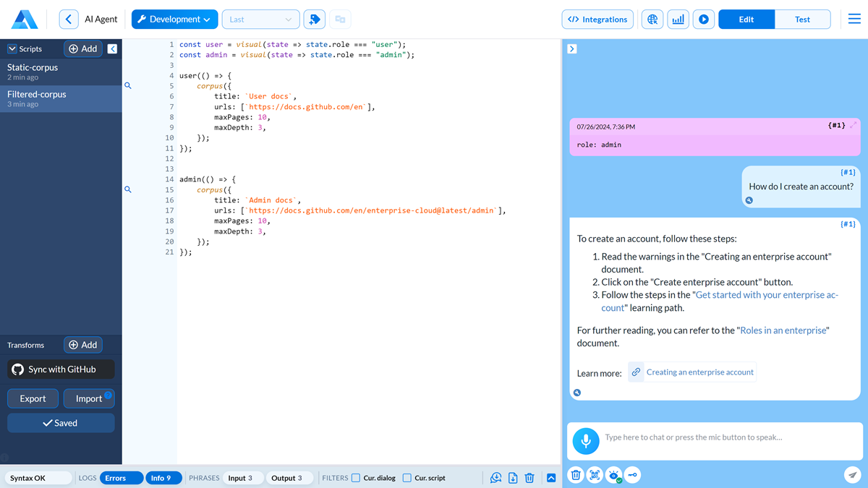Screen dimensions: 868x488
Task: Toggle the Errors log filter
Action: pyautogui.click(x=116, y=478)
